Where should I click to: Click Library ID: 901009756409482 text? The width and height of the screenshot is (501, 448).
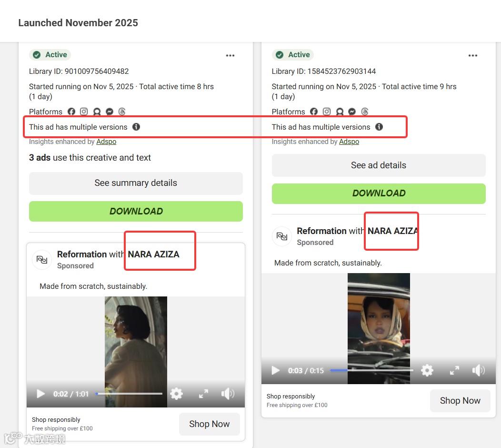79,71
